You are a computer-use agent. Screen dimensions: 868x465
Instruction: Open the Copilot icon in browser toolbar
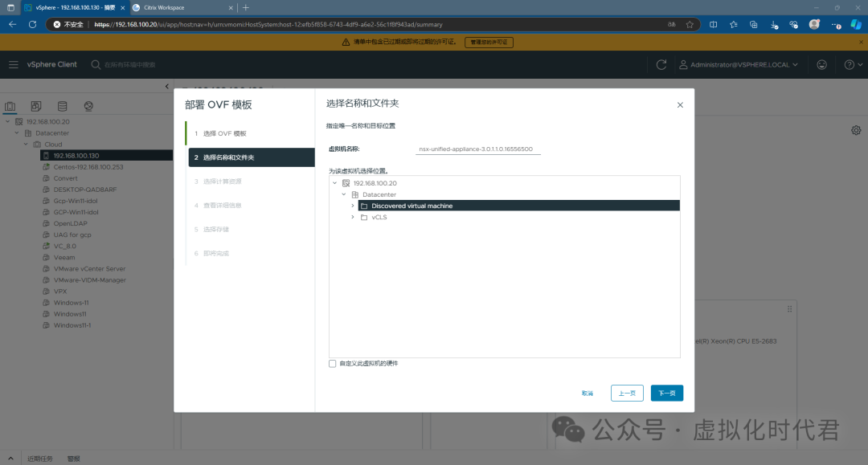click(x=856, y=24)
